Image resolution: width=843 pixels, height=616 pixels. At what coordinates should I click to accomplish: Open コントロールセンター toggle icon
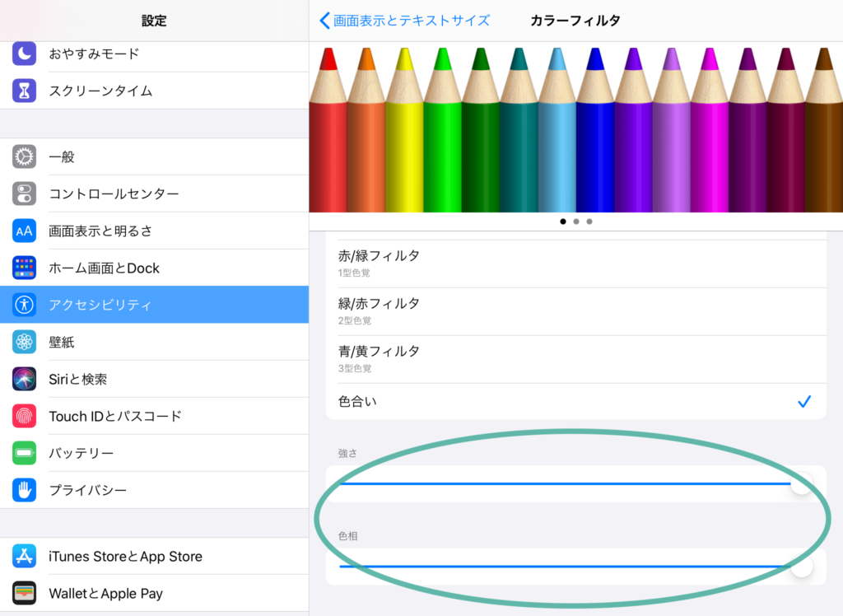25,194
